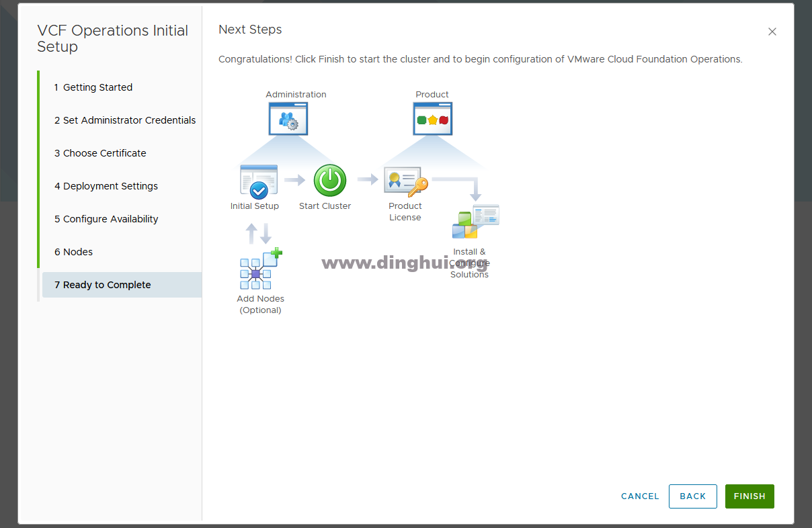The width and height of the screenshot is (812, 528).
Task: Select step 7 Ready to Complete
Action: (x=121, y=285)
